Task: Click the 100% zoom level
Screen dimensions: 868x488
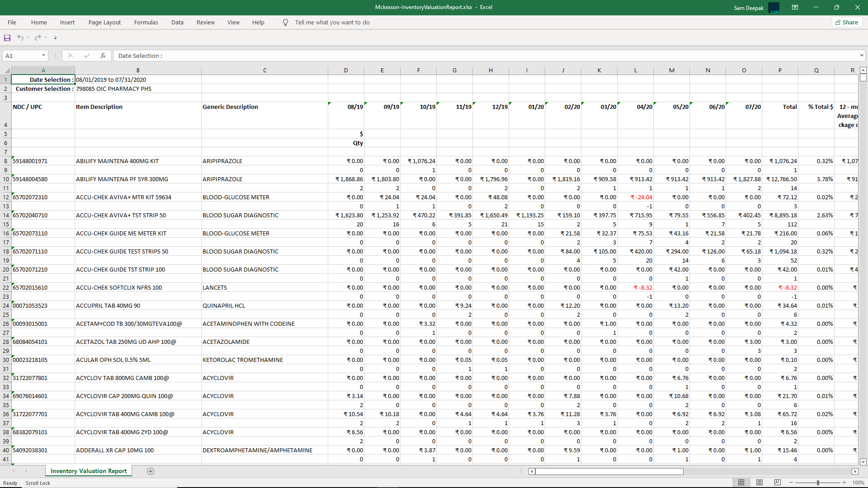Action: [x=858, y=483]
